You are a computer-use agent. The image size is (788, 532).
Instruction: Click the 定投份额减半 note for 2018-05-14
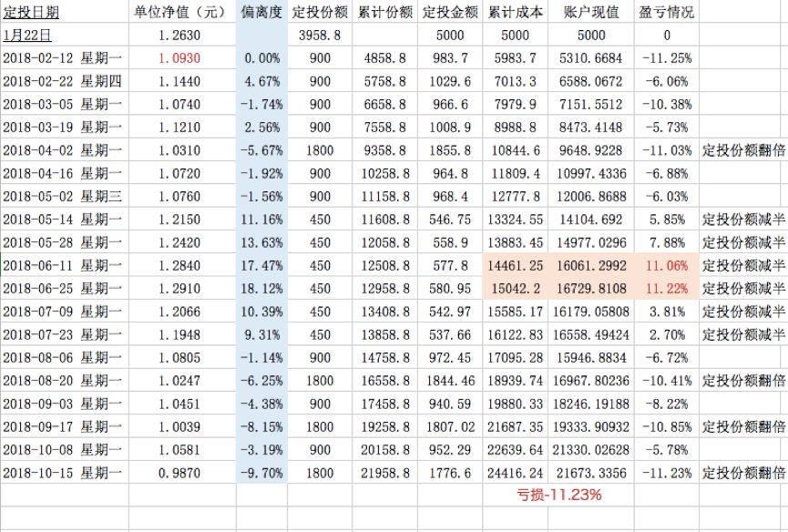pyautogui.click(x=741, y=218)
